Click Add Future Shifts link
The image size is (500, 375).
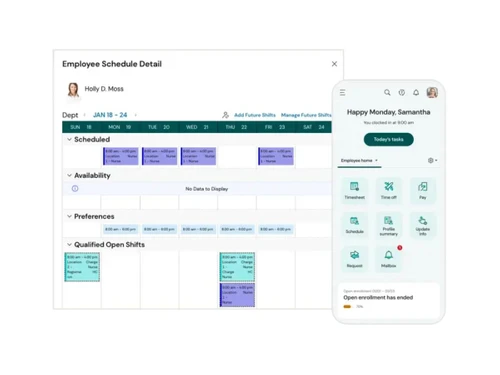click(x=255, y=115)
